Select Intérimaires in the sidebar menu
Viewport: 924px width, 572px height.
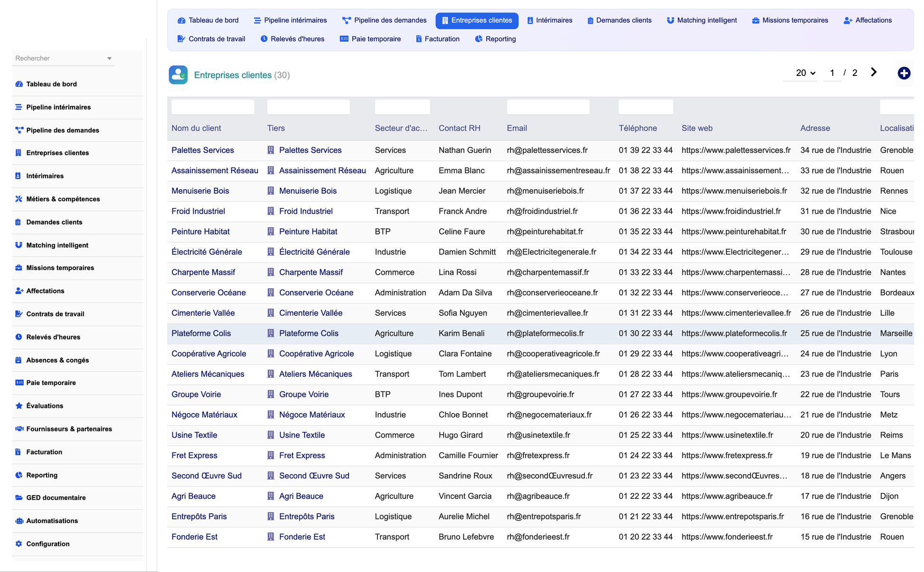pyautogui.click(x=77, y=176)
